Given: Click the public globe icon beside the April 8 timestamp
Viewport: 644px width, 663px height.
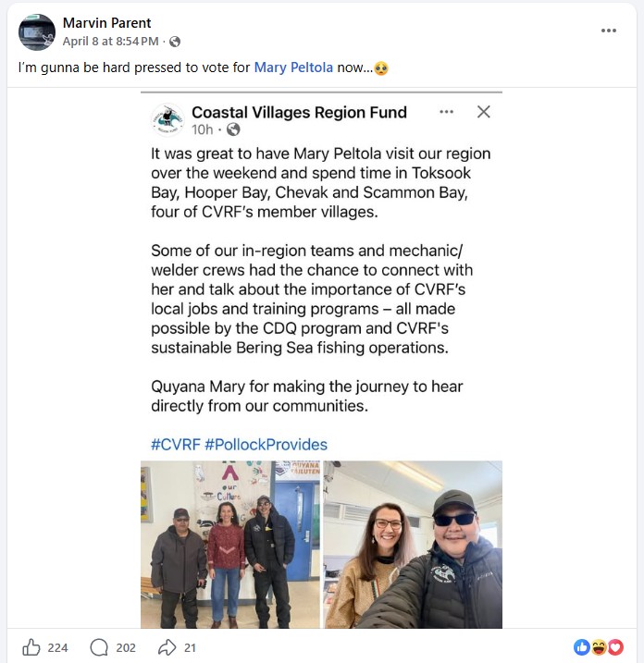Looking at the screenshot, I should click(x=175, y=42).
